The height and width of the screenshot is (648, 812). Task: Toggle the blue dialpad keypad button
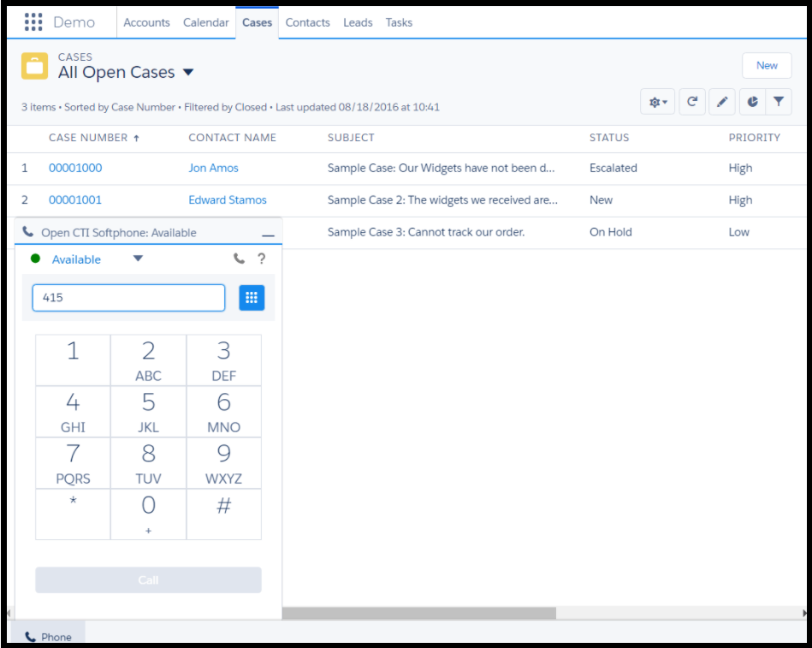[252, 298]
